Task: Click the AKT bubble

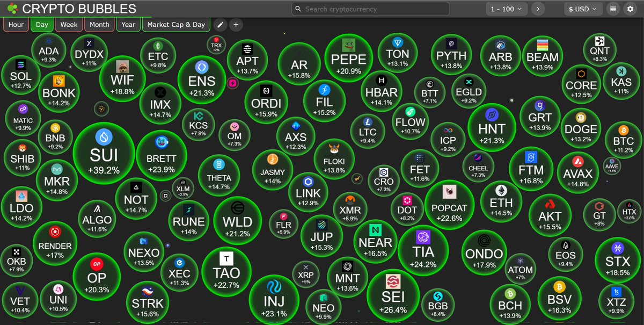Action: tap(550, 215)
